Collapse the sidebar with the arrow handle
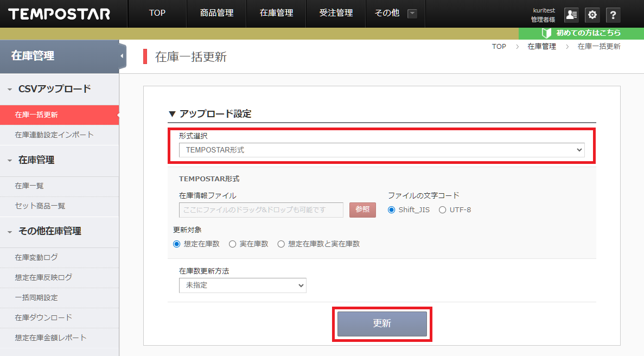Viewport: 644px width, 356px height. pyautogui.click(x=122, y=56)
